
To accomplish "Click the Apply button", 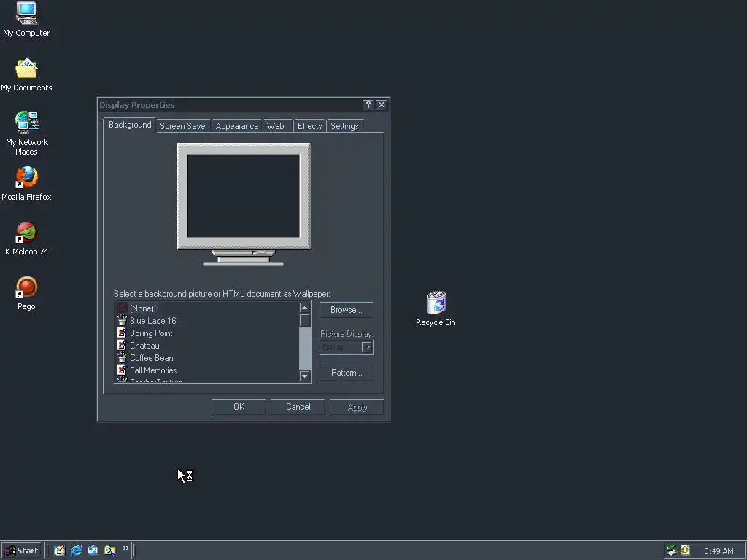I will pos(357,407).
